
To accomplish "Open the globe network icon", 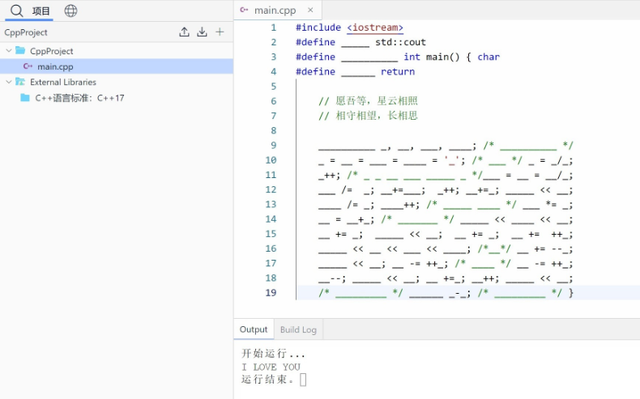I will 71,11.
